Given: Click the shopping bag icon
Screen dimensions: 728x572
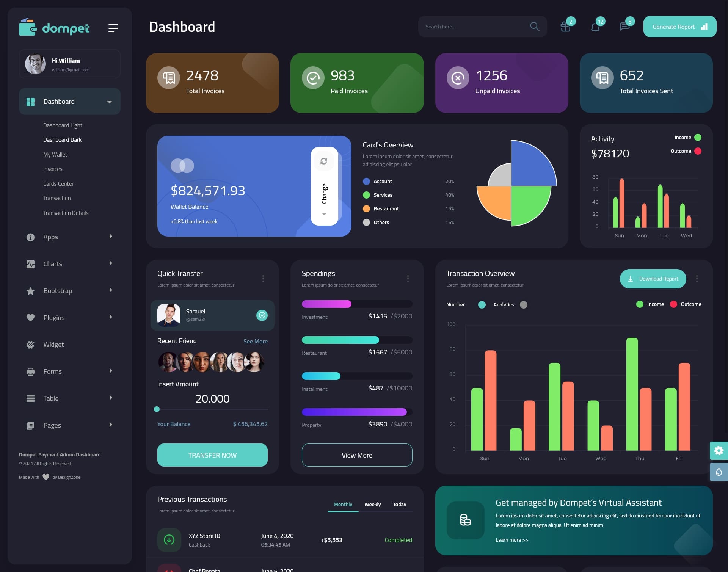Looking at the screenshot, I should 564,26.
